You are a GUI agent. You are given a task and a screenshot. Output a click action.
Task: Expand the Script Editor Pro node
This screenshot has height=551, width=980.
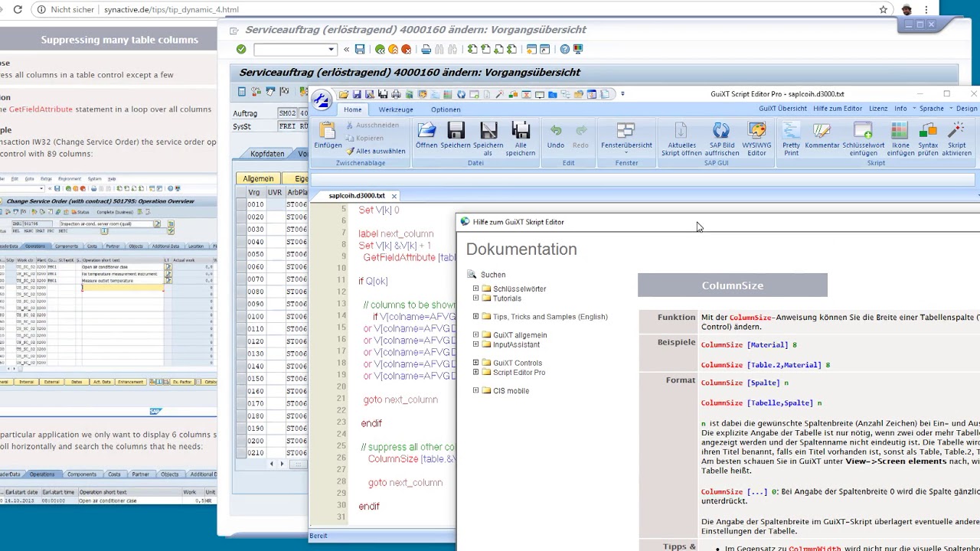(475, 372)
